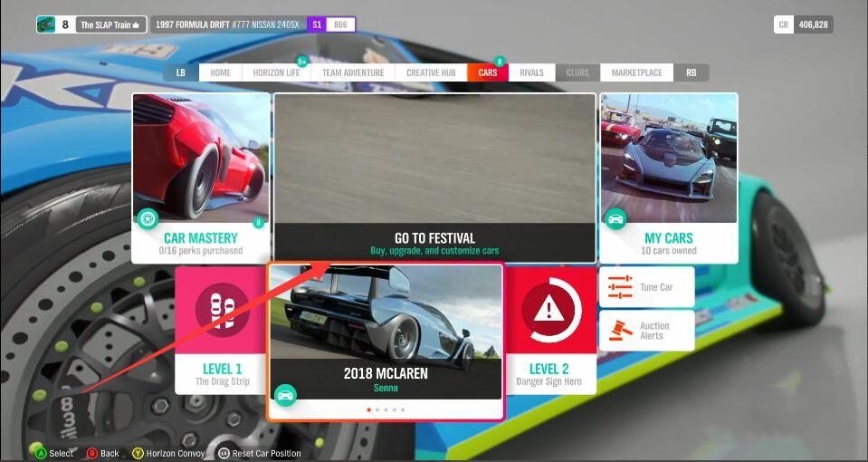868x462 pixels.
Task: Open the RIVALS tab
Action: [531, 72]
